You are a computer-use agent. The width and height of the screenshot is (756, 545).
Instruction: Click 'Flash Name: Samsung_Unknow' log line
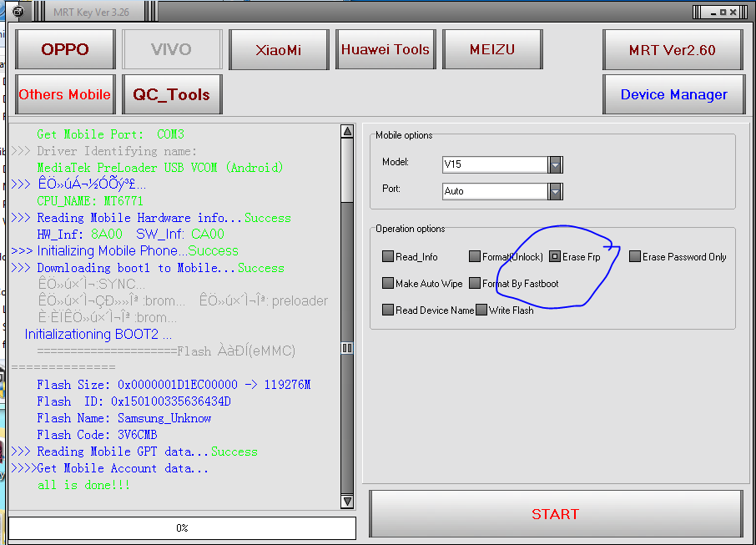click(x=123, y=418)
